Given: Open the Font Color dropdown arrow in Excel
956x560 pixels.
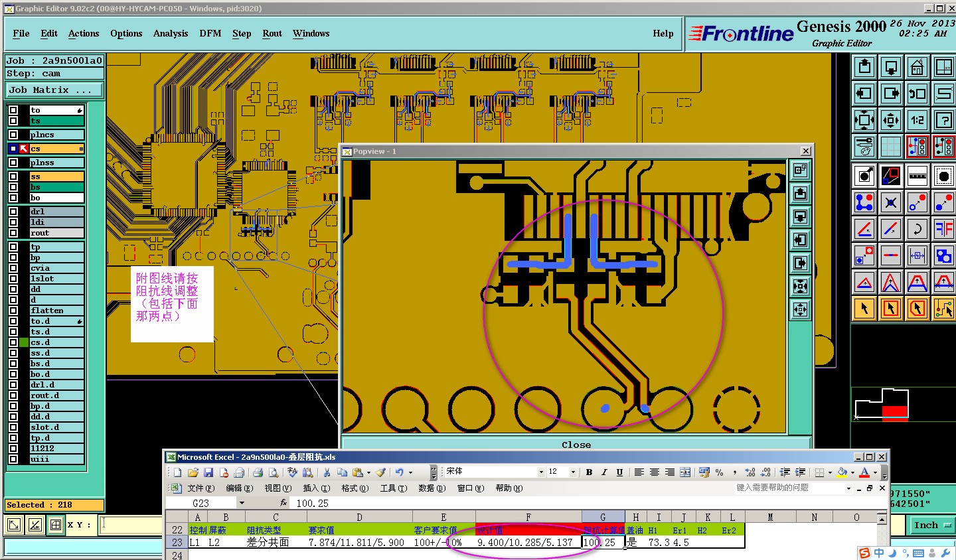Looking at the screenshot, I should pyautogui.click(x=875, y=472).
